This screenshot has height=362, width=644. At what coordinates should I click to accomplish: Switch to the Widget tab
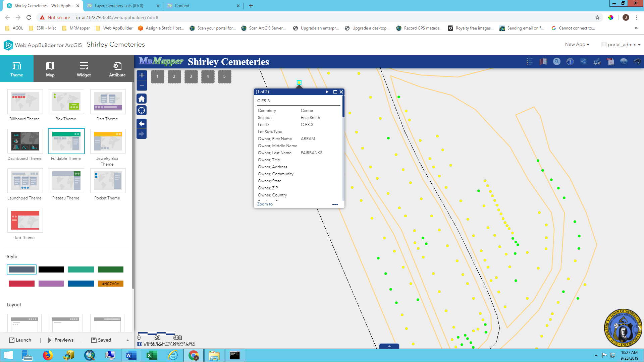click(x=84, y=69)
